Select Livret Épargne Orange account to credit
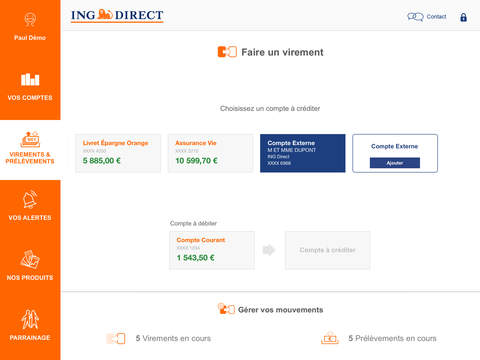 point(118,153)
